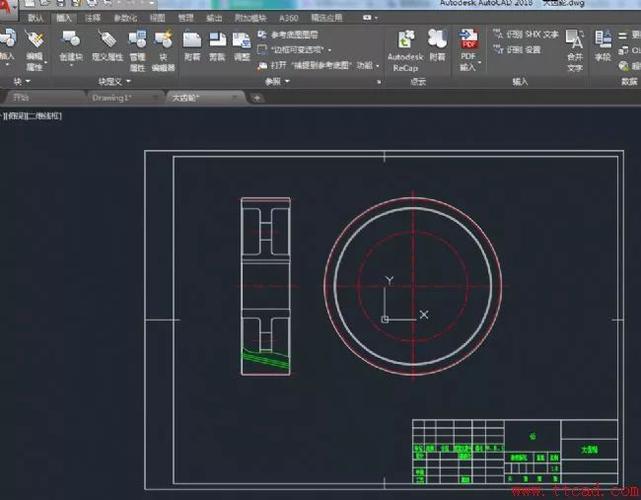Select the Adjust (调整) tool

242,40
